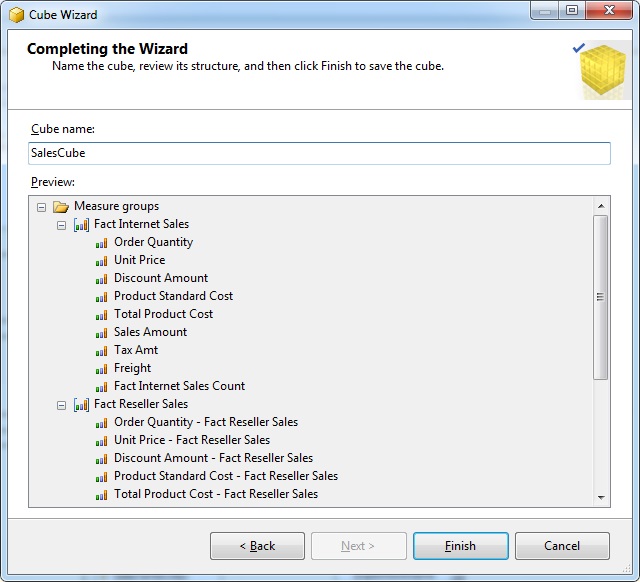Click the icon next to Product Standard Cost
Image resolution: width=640 pixels, height=582 pixels.
point(101,297)
